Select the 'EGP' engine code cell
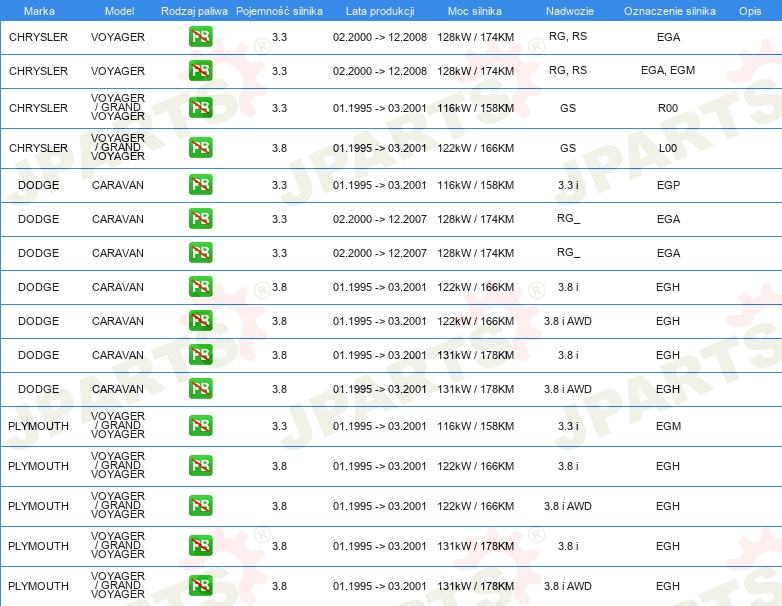782x606 pixels. [668, 185]
